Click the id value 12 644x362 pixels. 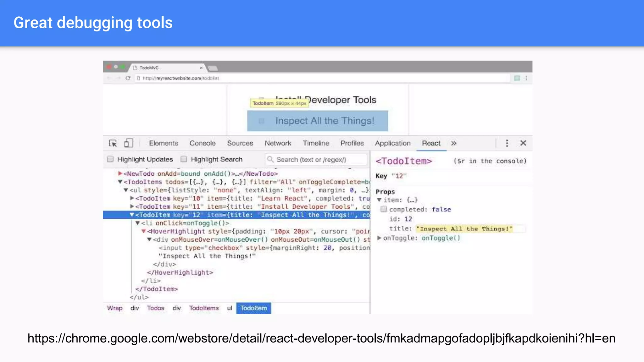point(408,219)
